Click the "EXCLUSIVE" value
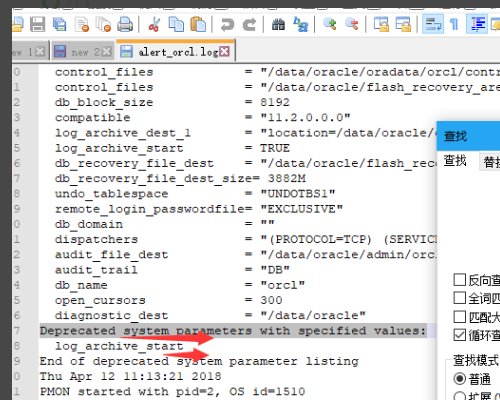This screenshot has width=500, height=400. click(302, 209)
